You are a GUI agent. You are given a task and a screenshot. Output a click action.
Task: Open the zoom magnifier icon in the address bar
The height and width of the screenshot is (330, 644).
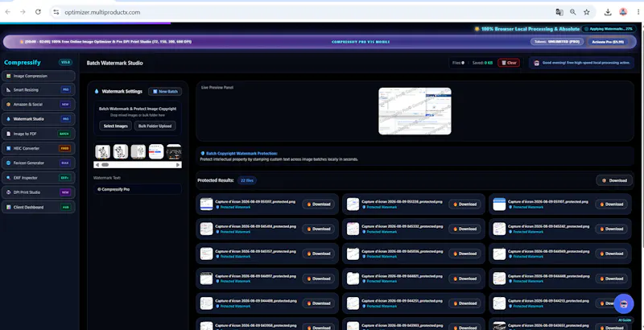[x=572, y=12]
